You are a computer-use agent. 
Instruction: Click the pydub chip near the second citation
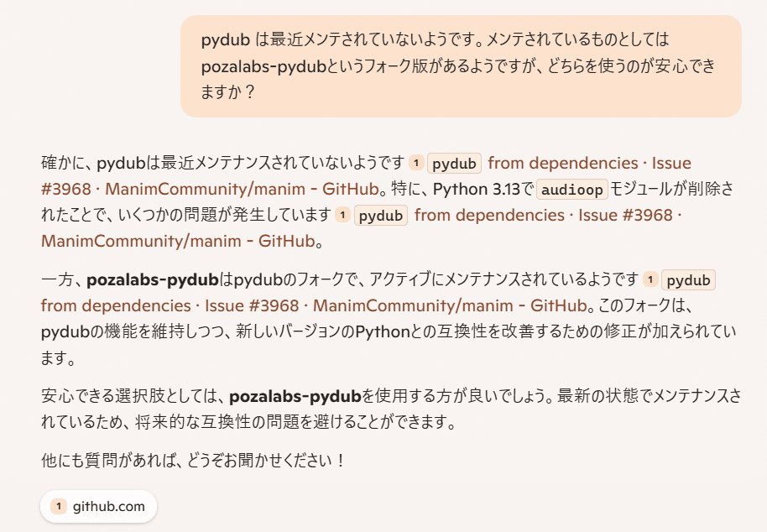381,216
